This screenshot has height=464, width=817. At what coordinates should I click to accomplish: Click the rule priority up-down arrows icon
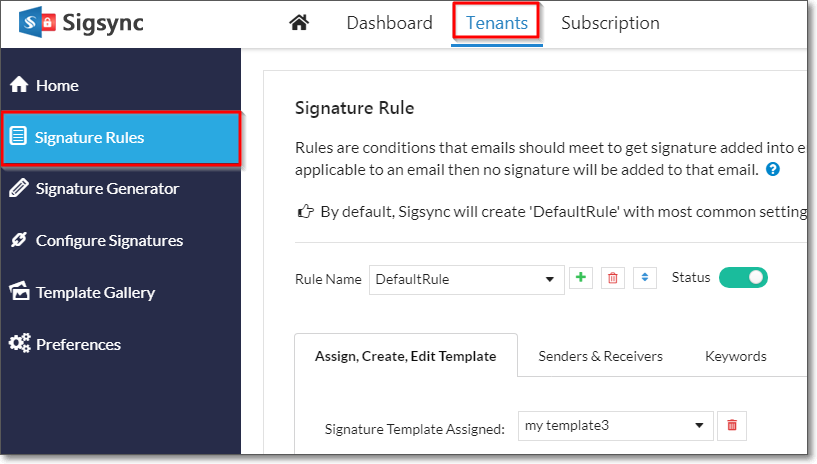click(x=645, y=278)
